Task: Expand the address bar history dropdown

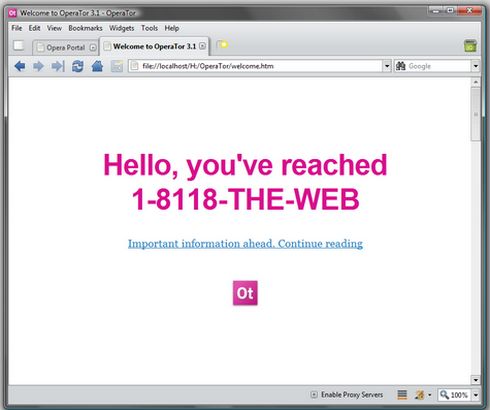Action: [387, 66]
